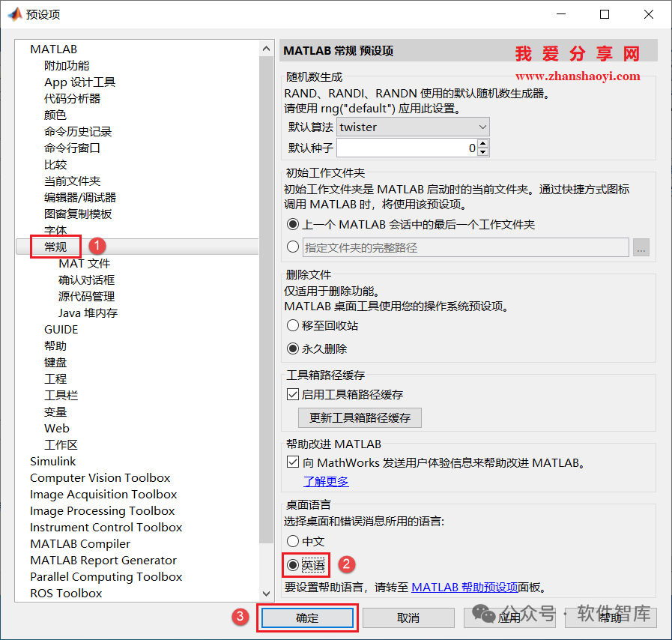Open the Comparison (比较) preferences
The image size is (672, 640).
[55, 165]
